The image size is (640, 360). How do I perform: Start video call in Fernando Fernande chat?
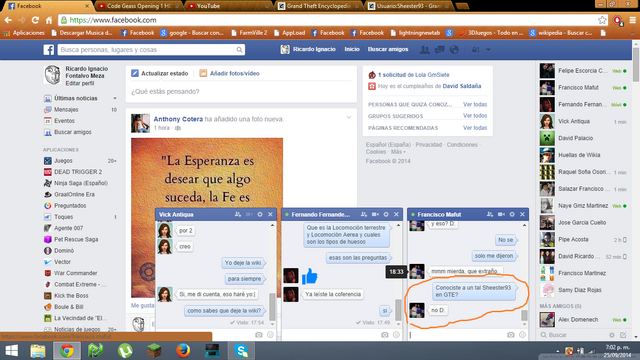click(375, 214)
